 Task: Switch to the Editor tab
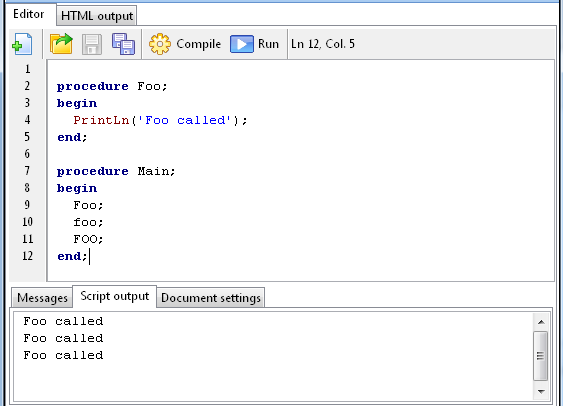(29, 14)
